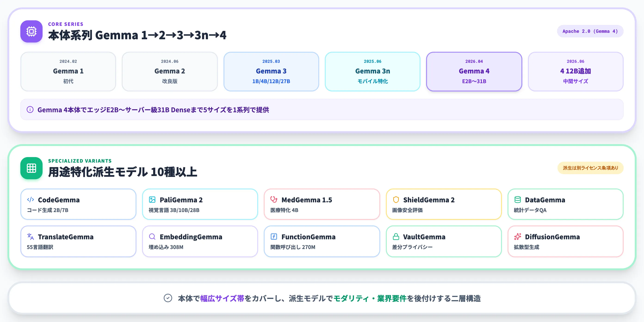
Task: Click the 2025.06 date label
Action: 372,61
